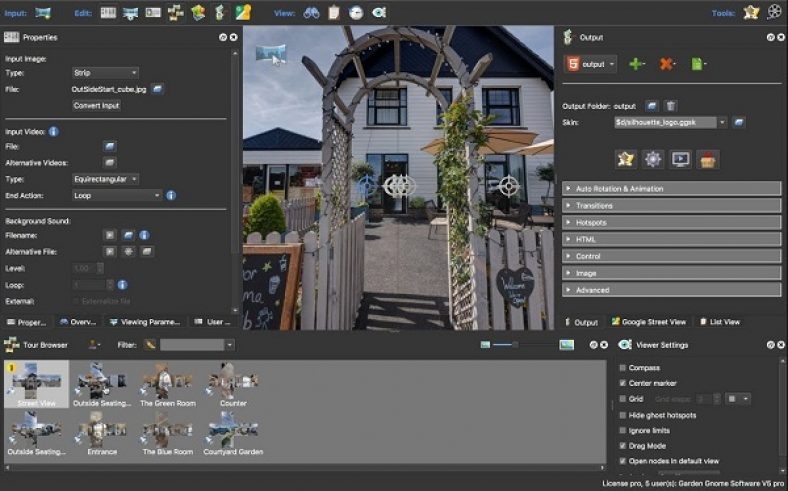
Task: Enable the Compass checkbox
Action: pyautogui.click(x=623, y=368)
